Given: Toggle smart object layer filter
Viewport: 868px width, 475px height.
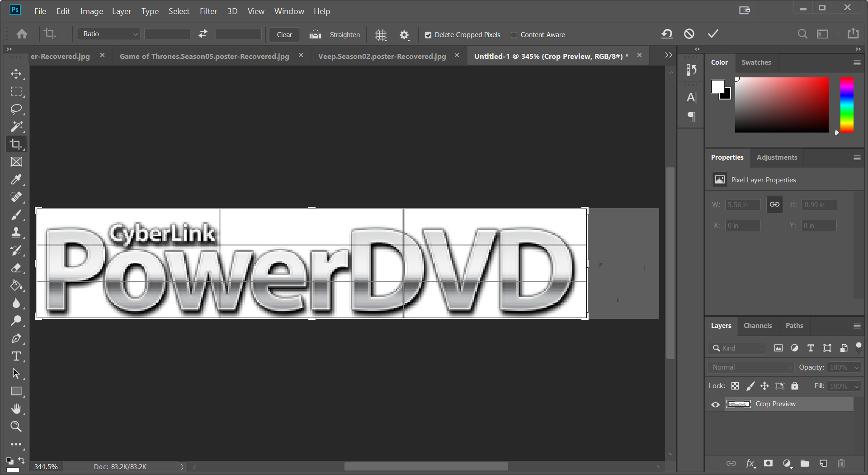Looking at the screenshot, I should point(844,348).
